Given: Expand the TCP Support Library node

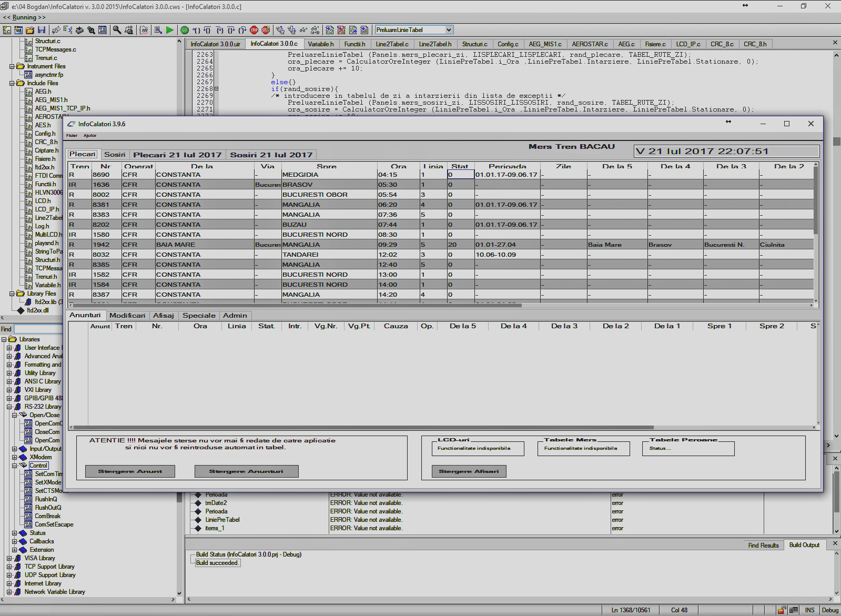Looking at the screenshot, I should (x=9, y=567).
